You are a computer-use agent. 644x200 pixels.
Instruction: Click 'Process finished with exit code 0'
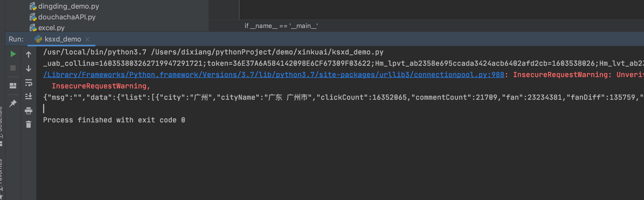[x=114, y=120]
